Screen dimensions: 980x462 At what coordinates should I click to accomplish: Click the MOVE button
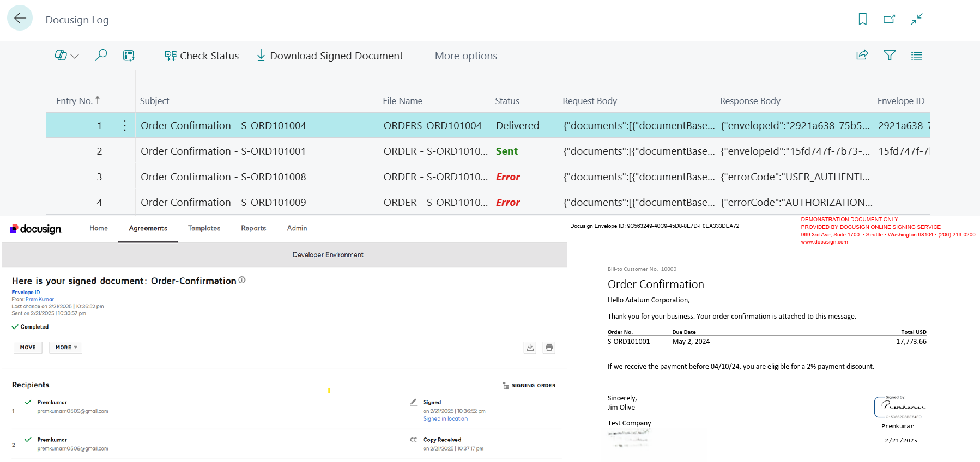[28, 348]
